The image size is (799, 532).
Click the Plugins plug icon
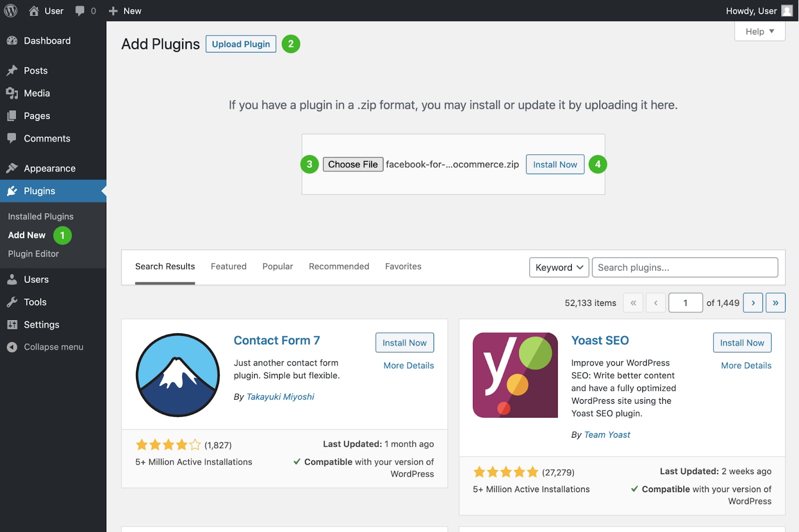[x=12, y=191]
